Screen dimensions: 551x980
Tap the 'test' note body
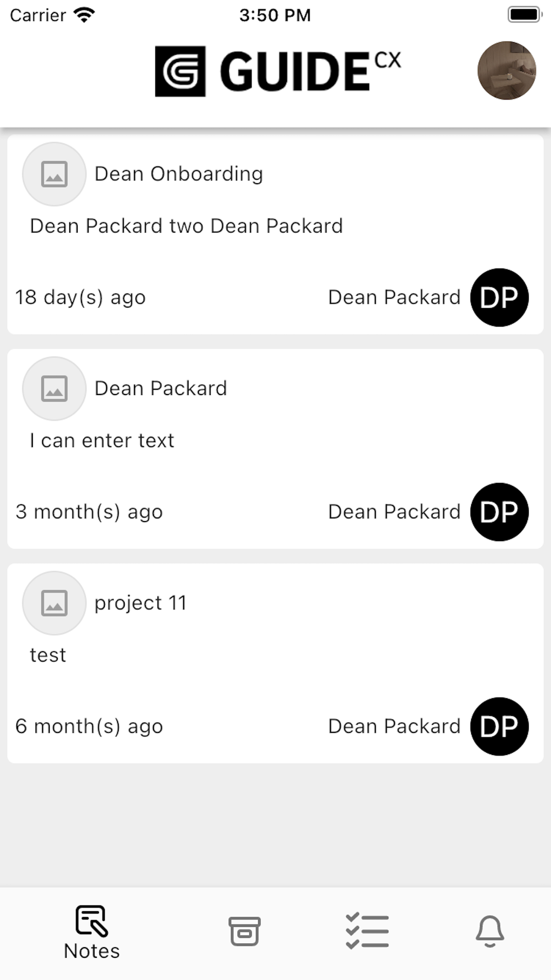48,655
